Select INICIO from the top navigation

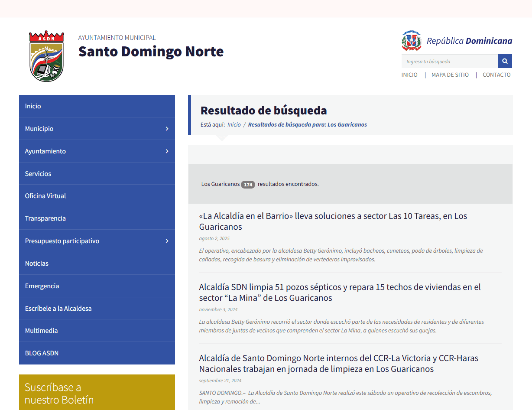(409, 75)
